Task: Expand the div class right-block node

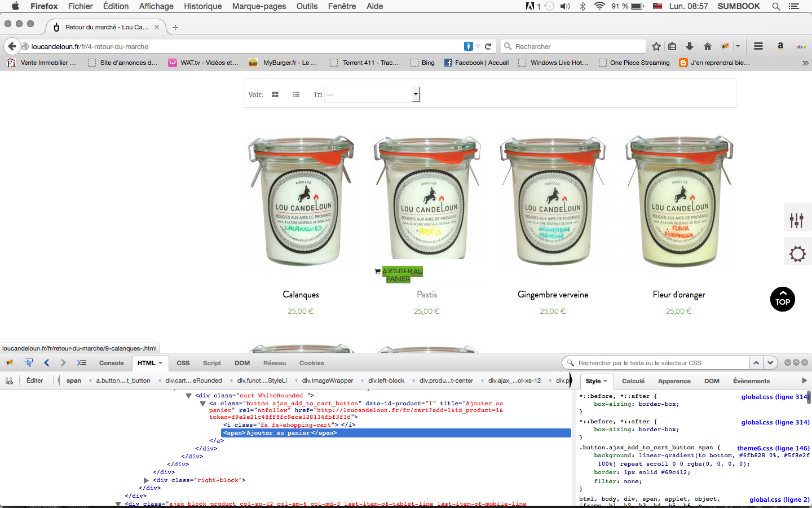Action: point(147,480)
